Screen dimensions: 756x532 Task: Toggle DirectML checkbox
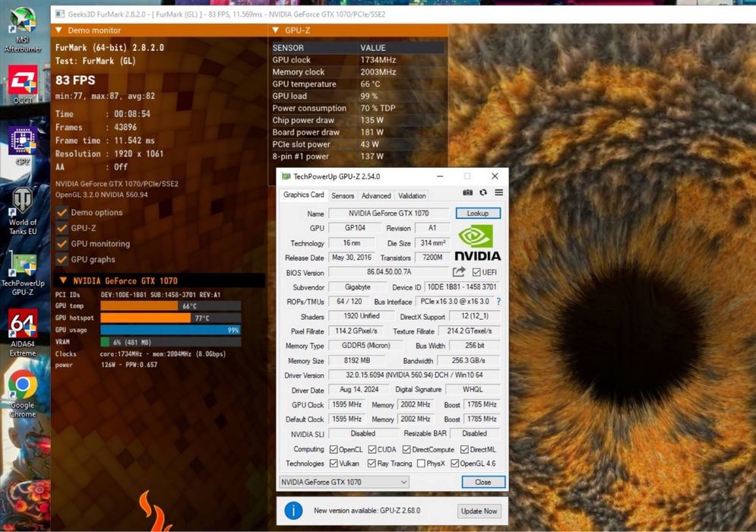464,449
